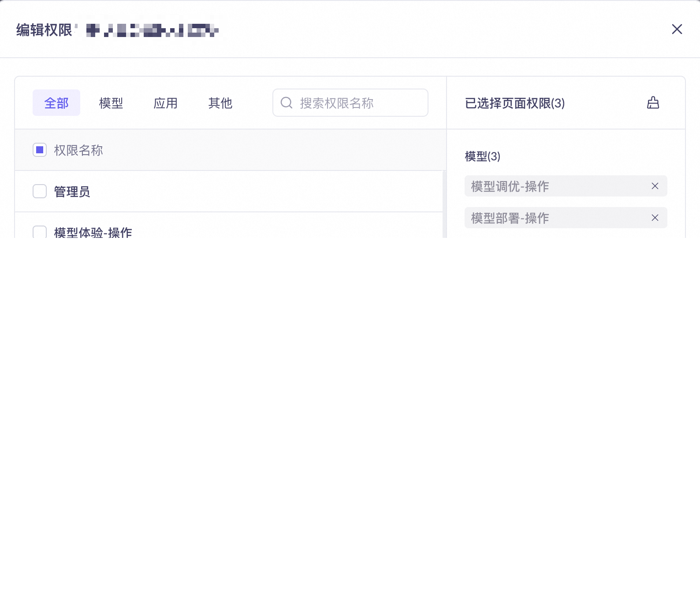Close the 编辑权限 dialog
This screenshot has width=700, height=600.
677,29
